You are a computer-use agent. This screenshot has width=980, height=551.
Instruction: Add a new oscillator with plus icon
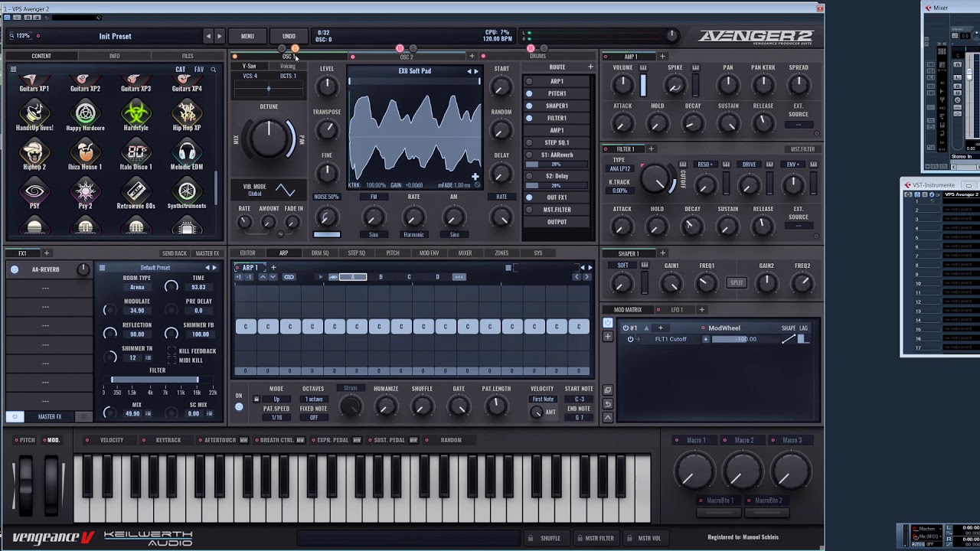coord(472,56)
